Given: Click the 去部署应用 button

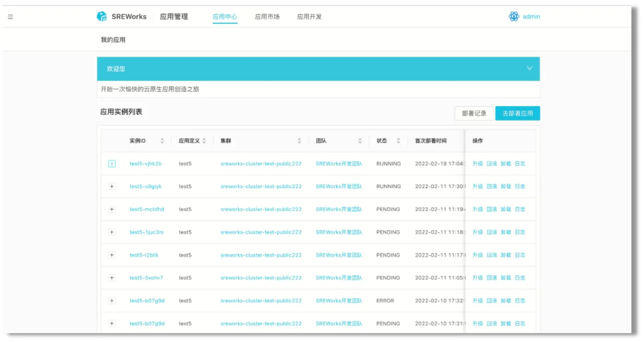Looking at the screenshot, I should [517, 113].
